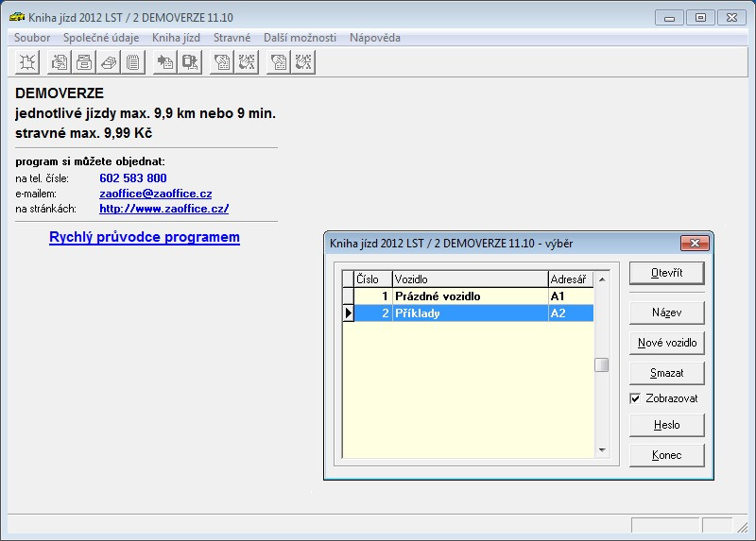Click the vehicle list scrollbar thumb

[x=602, y=364]
